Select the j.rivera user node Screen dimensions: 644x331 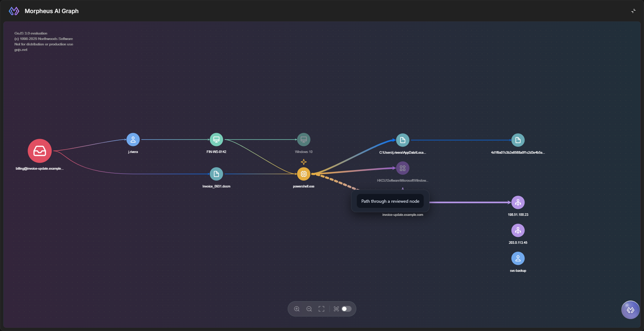133,140
